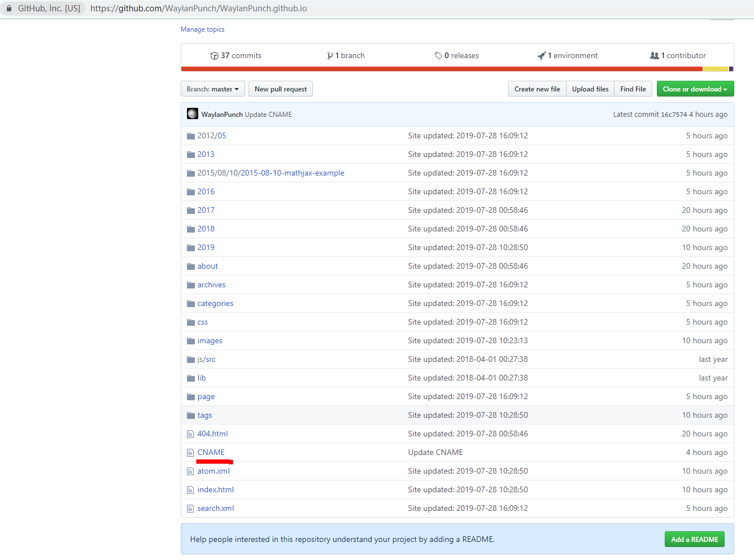Click file icon beside CNAME

point(190,453)
